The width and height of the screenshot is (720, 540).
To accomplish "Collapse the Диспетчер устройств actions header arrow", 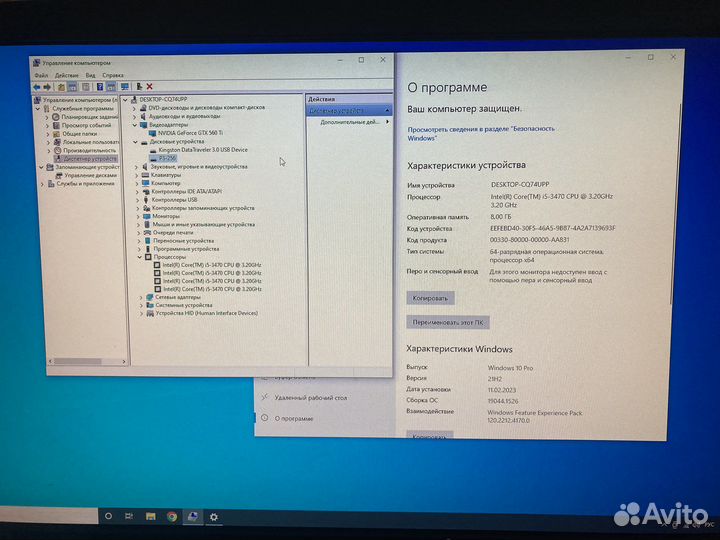I will click(387, 111).
